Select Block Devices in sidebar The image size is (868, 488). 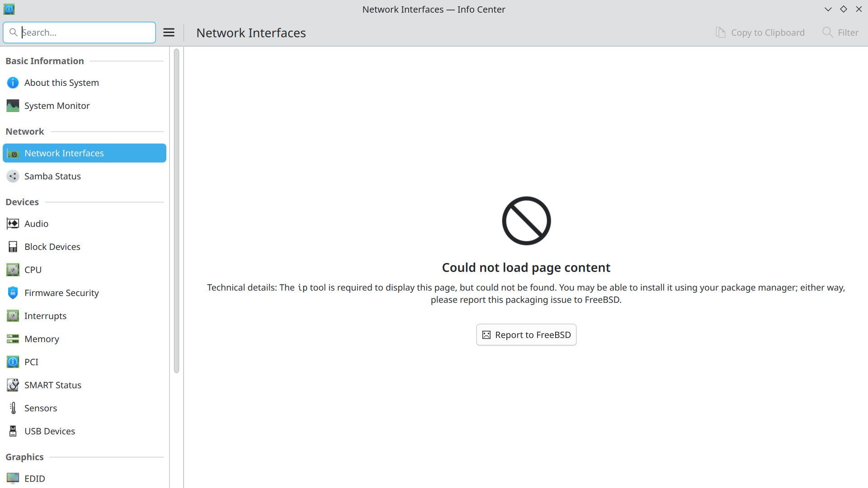52,247
